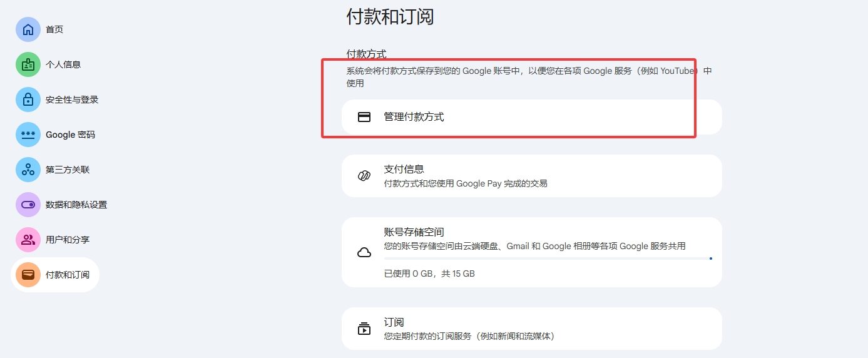Click the 首页 home icon
This screenshot has height=358, width=868.
point(28,29)
